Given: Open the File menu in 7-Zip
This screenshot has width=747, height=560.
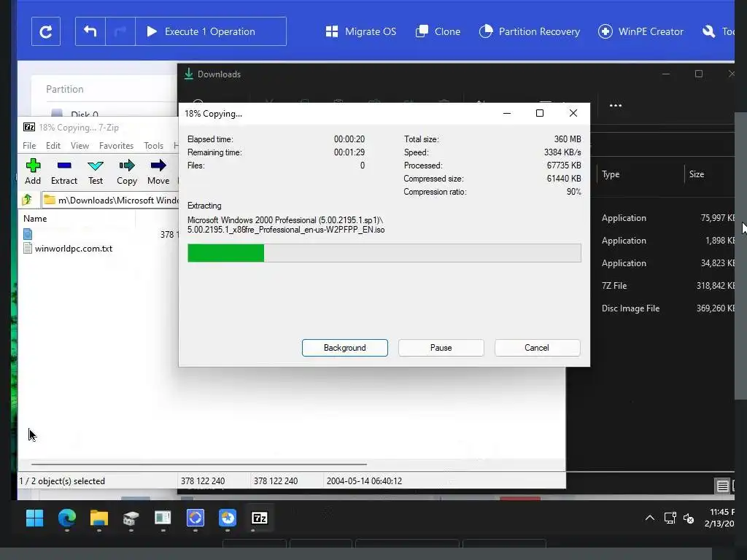Looking at the screenshot, I should (29, 146).
